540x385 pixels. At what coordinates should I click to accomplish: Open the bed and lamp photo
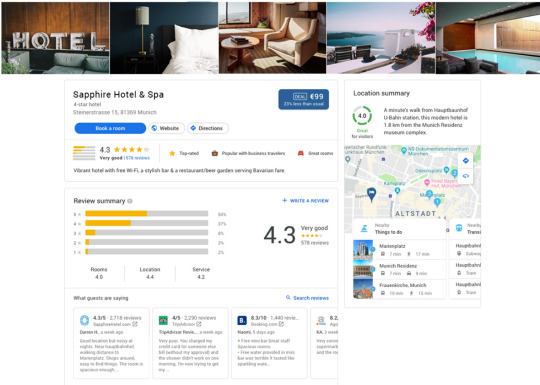coord(164,38)
